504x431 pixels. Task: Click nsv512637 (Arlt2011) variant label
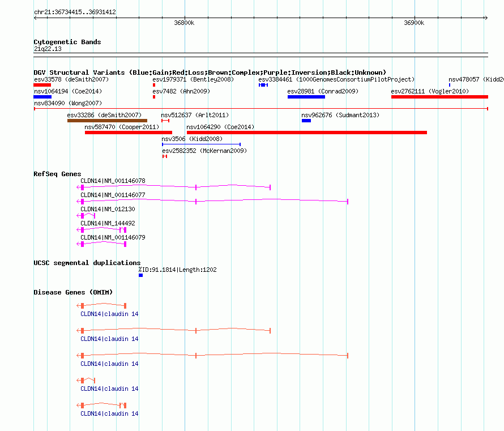[x=195, y=115]
